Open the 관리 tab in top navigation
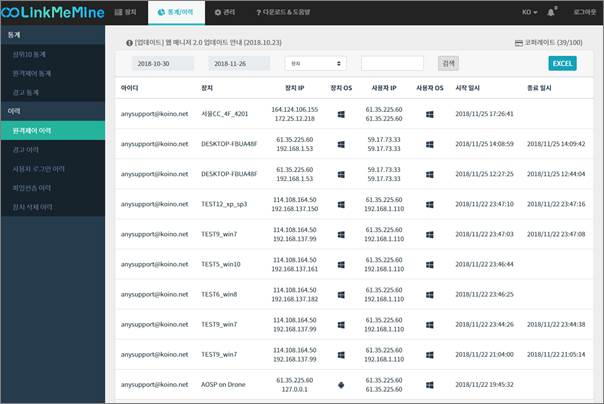The height and width of the screenshot is (404, 604). [x=231, y=12]
